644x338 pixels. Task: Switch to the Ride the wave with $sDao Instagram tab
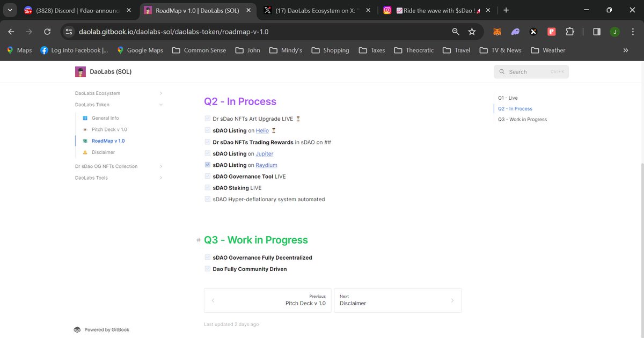tap(437, 10)
